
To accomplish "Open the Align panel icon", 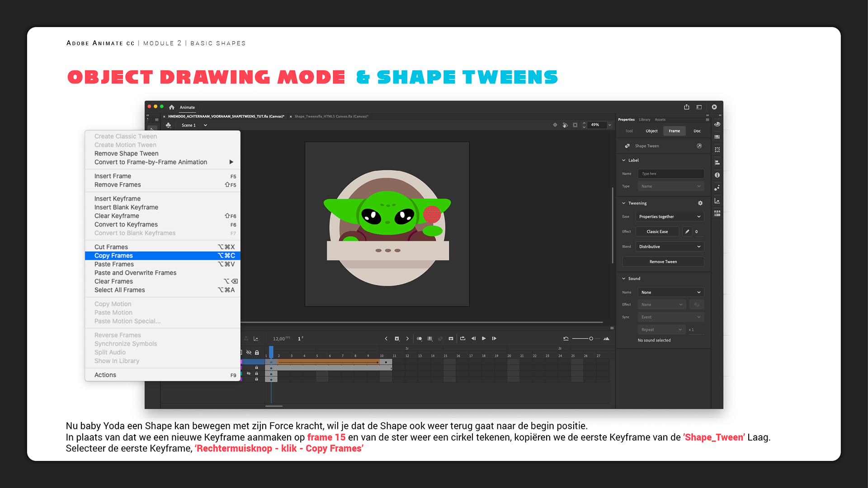I will click(x=717, y=162).
